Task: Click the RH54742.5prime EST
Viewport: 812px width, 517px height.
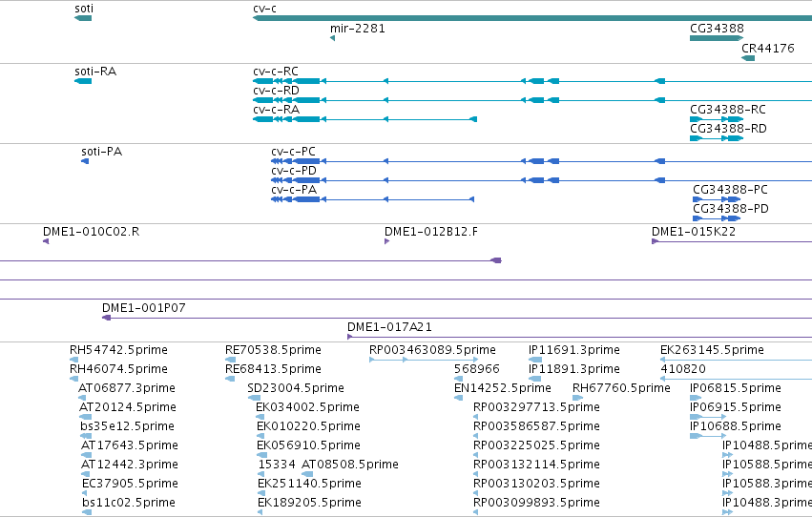Action: [x=74, y=360]
